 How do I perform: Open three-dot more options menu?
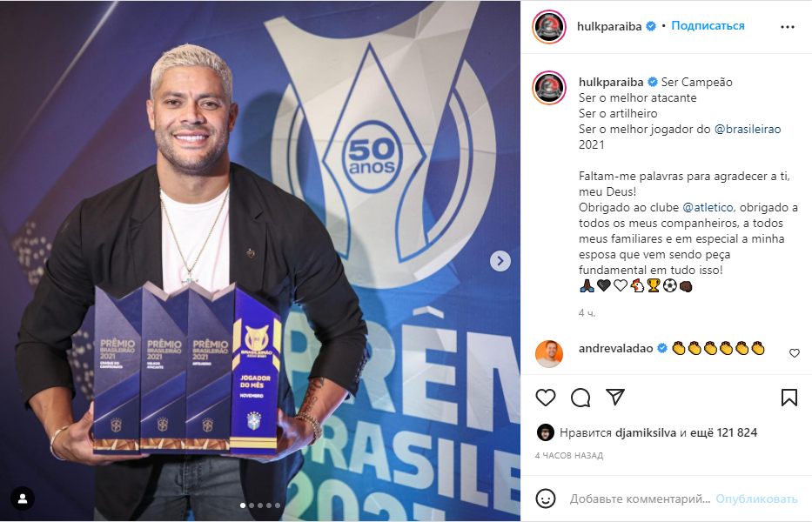[788, 27]
